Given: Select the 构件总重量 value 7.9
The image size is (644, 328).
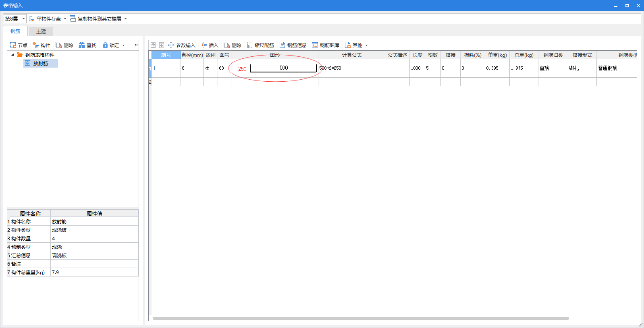Looking at the screenshot, I should coord(94,272).
